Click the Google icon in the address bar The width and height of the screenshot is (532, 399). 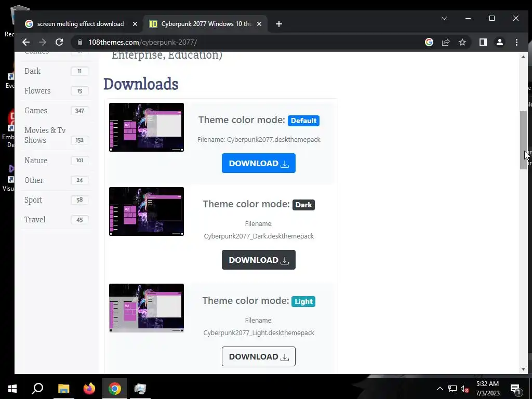coord(429,42)
